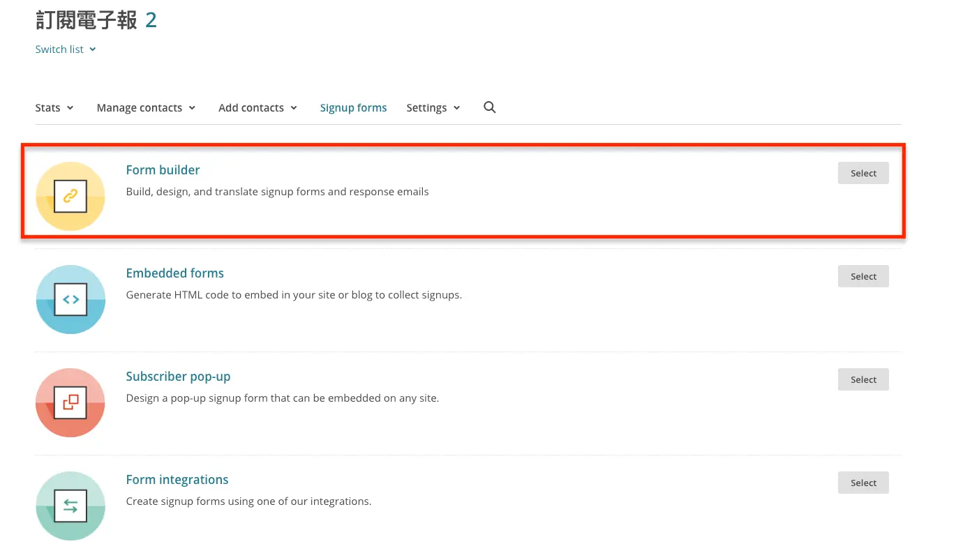Image resolution: width=963 pixels, height=560 pixels.
Task: Select the Form builder option button
Action: (x=863, y=173)
